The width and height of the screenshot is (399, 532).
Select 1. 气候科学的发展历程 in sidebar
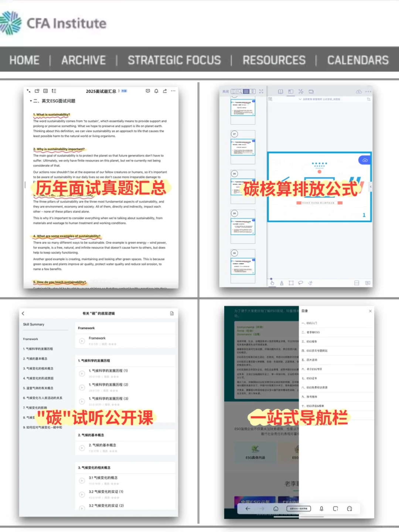[x=38, y=349]
